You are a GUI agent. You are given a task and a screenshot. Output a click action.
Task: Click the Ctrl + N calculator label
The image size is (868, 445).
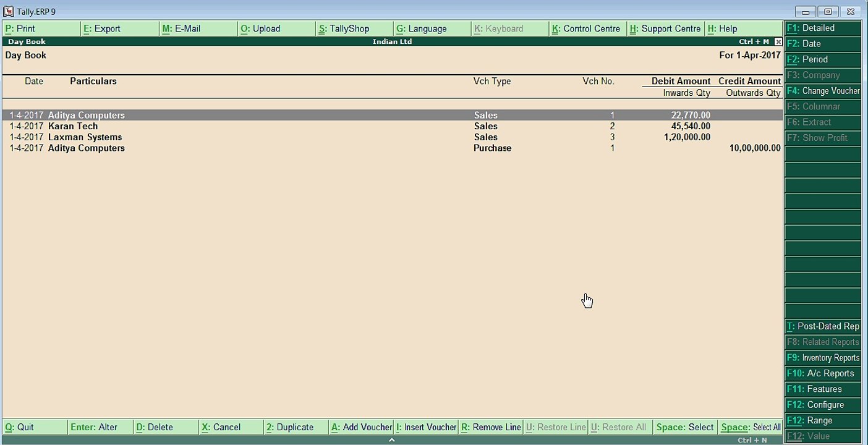tap(752, 440)
